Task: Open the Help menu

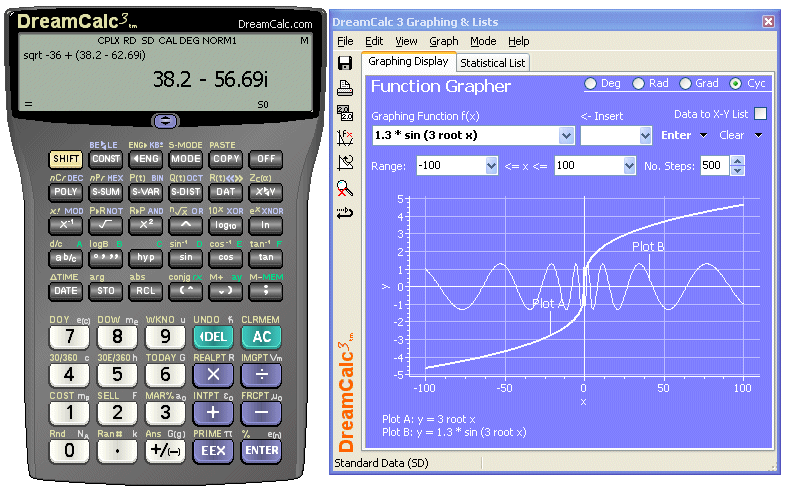Action: [518, 42]
